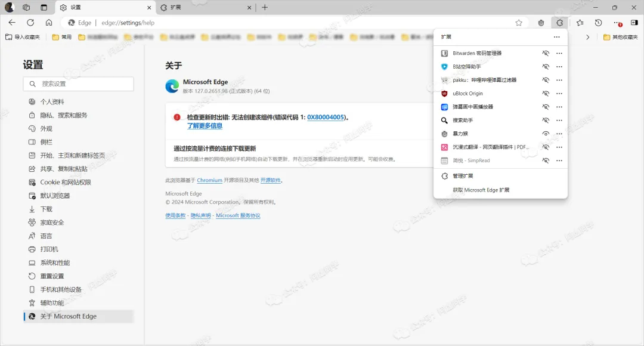Screen dimensions: 644x346
Task: Click the 搜索设置 search field
Action: (79, 84)
